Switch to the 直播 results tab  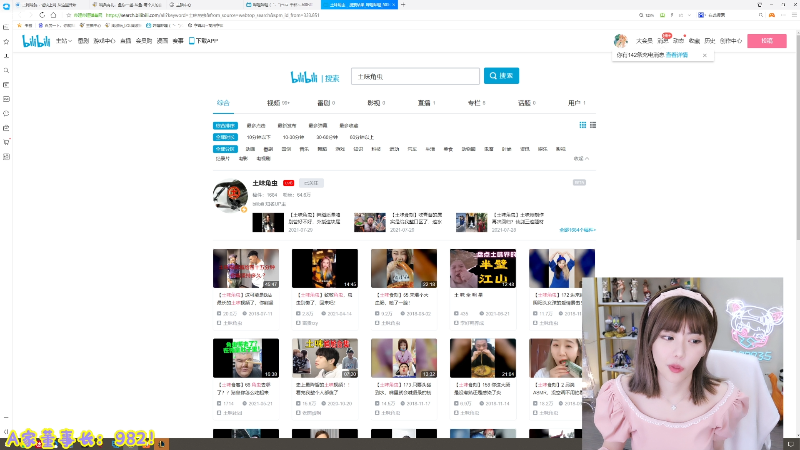pyautogui.click(x=427, y=103)
